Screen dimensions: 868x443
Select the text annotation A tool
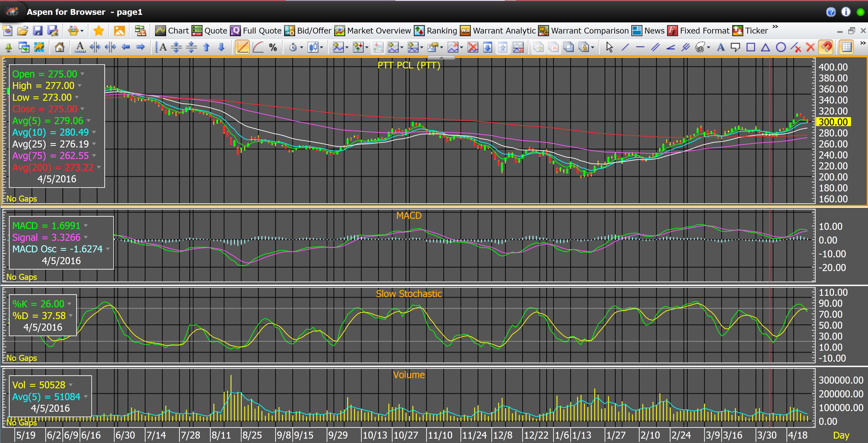720,47
